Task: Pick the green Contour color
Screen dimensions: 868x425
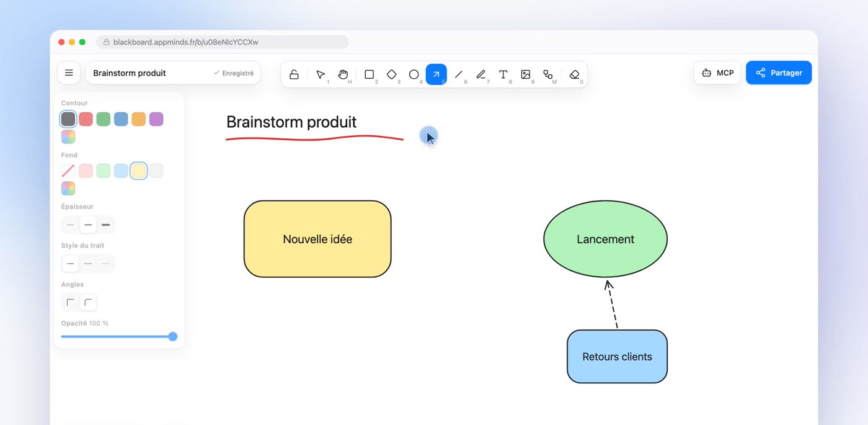Action: click(104, 119)
